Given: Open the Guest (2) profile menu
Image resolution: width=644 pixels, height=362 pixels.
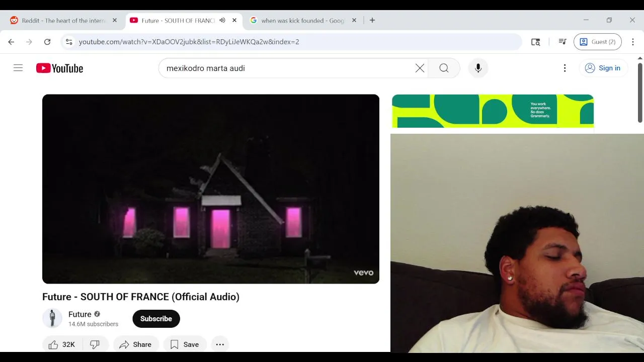Looking at the screenshot, I should pos(598,42).
